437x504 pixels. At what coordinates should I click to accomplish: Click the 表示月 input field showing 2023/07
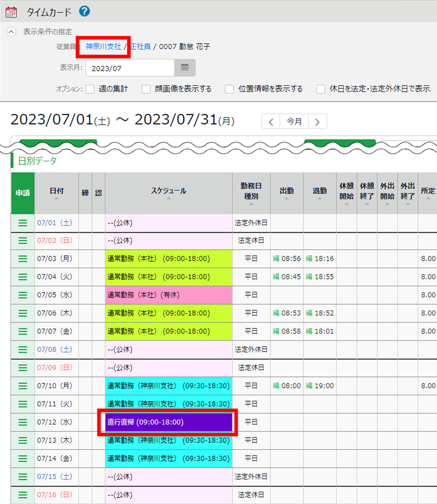coord(130,68)
